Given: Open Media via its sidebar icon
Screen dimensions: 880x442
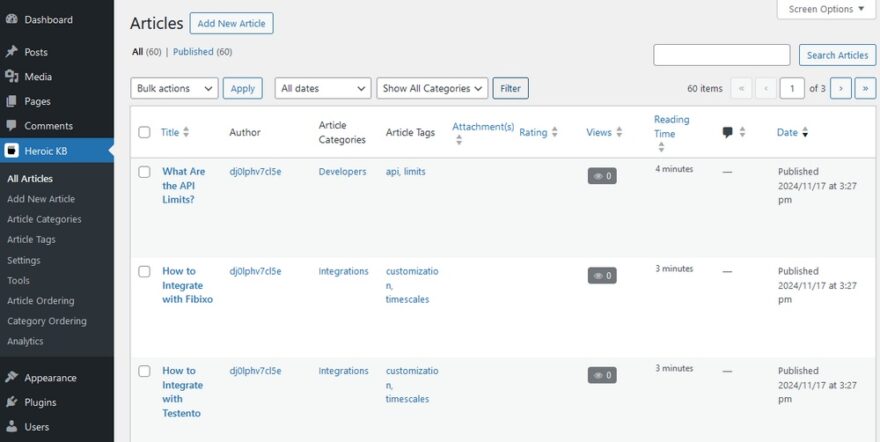Looking at the screenshot, I should (12, 77).
